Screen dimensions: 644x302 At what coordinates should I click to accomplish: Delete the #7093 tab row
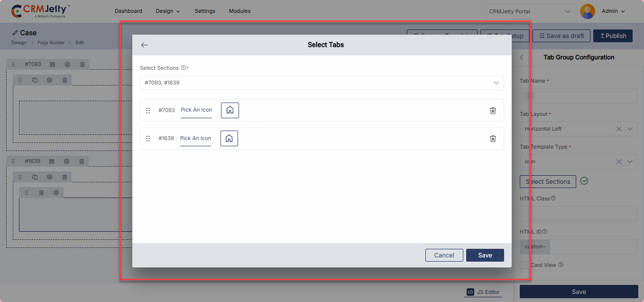[x=493, y=110]
